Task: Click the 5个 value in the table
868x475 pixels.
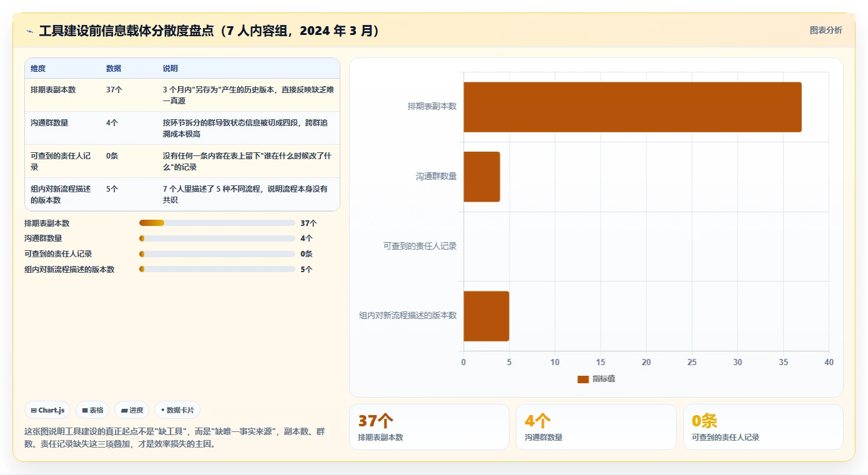Action: 112,189
